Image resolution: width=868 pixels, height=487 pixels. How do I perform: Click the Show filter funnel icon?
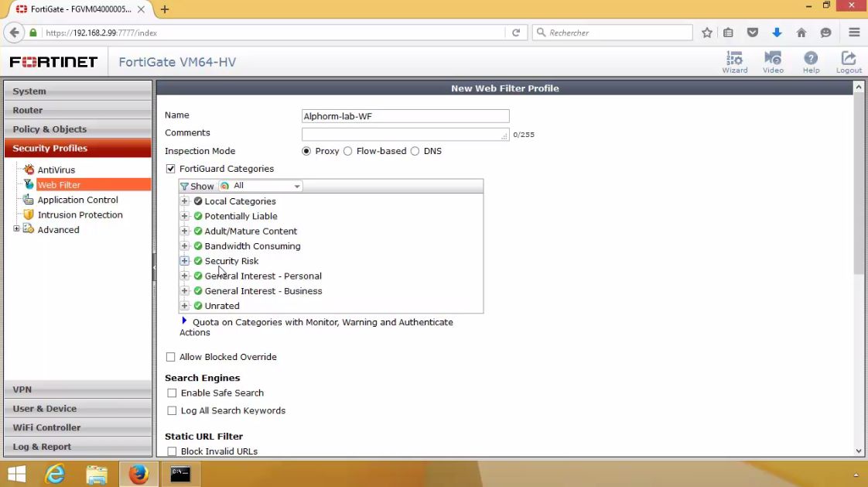click(x=184, y=186)
